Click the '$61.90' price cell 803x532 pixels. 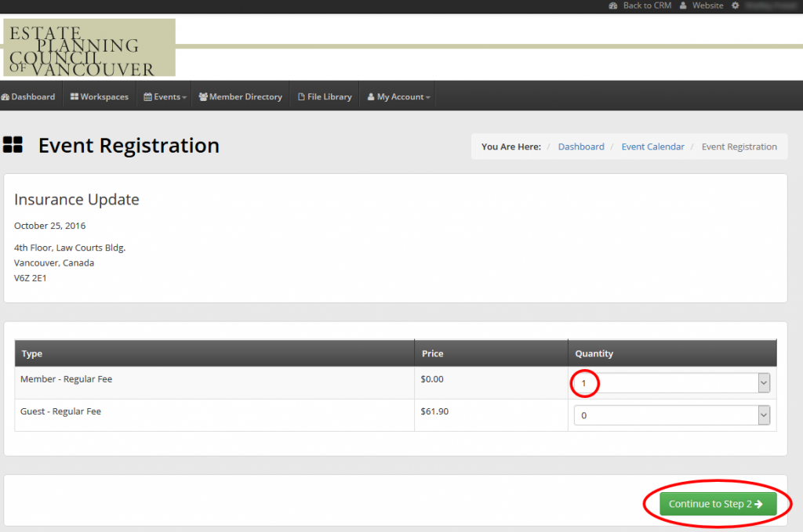[x=491, y=414]
